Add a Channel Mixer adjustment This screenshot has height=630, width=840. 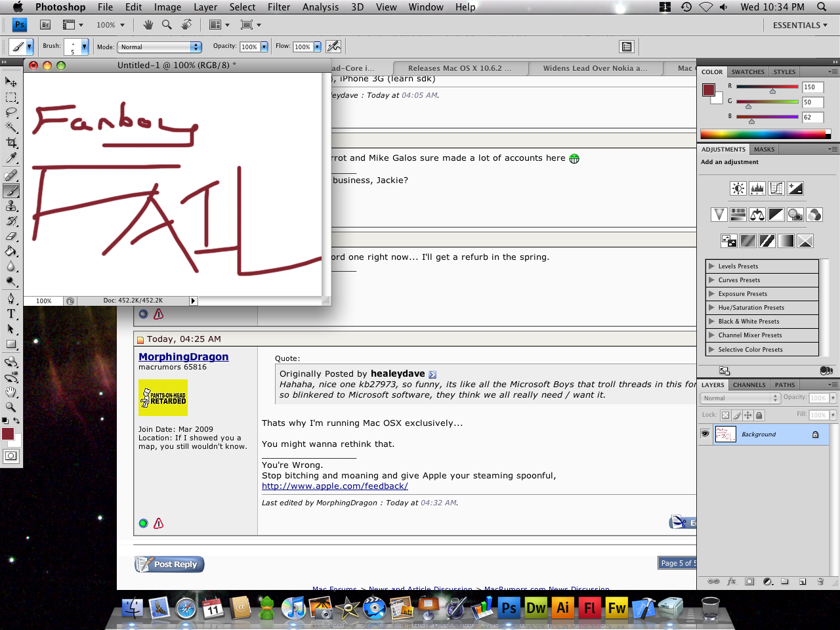point(814,215)
